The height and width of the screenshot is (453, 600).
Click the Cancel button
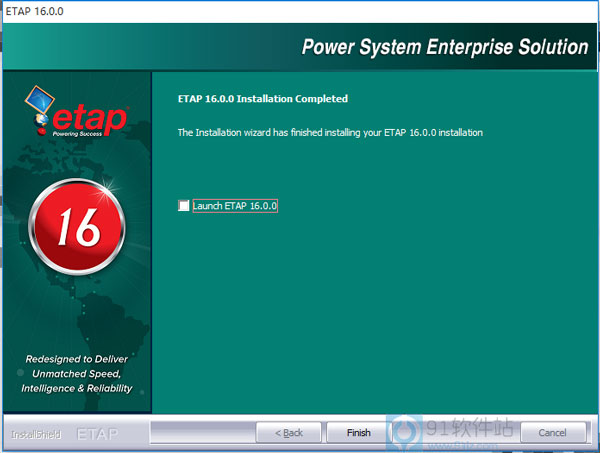552,433
